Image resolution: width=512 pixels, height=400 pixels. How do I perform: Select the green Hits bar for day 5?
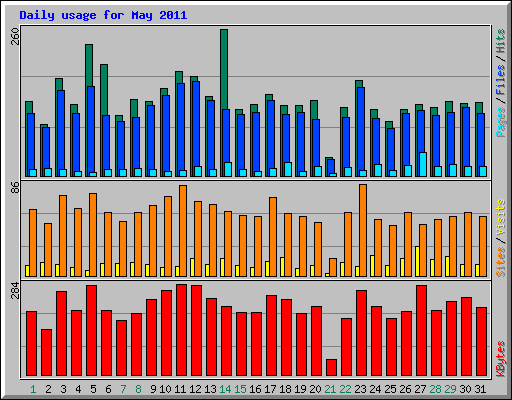89,65
